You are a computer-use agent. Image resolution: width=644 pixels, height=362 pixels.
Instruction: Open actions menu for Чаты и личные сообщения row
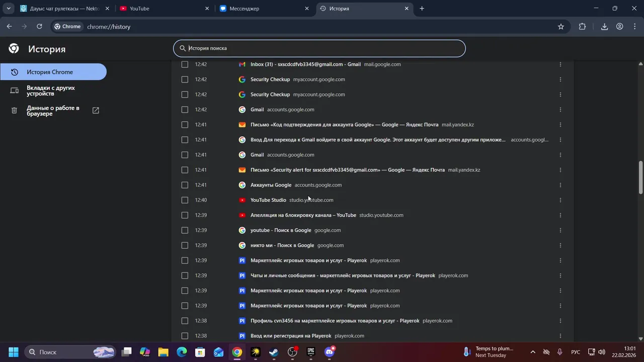pos(560,276)
